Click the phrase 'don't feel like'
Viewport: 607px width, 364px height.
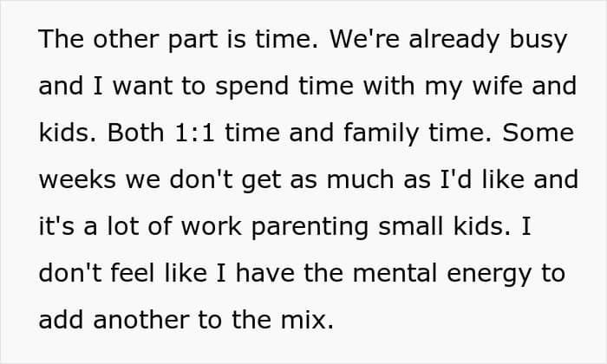coord(123,273)
